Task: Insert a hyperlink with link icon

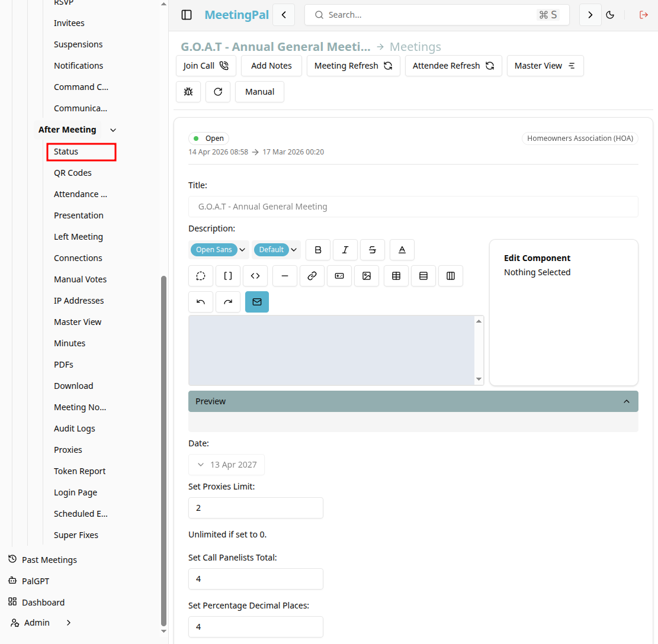Action: pos(312,276)
